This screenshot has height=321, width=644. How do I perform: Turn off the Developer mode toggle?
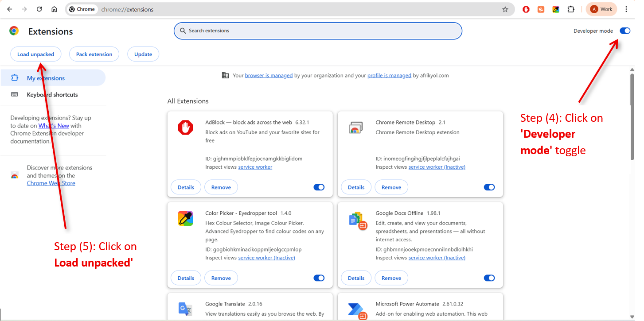point(625,31)
